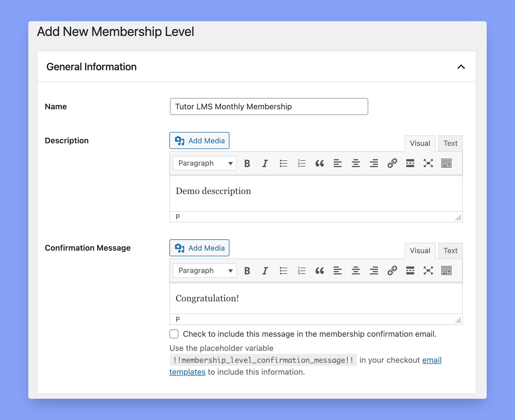The height and width of the screenshot is (420, 515).
Task: Insert bulleted list in Description editor
Action: pyautogui.click(x=283, y=163)
